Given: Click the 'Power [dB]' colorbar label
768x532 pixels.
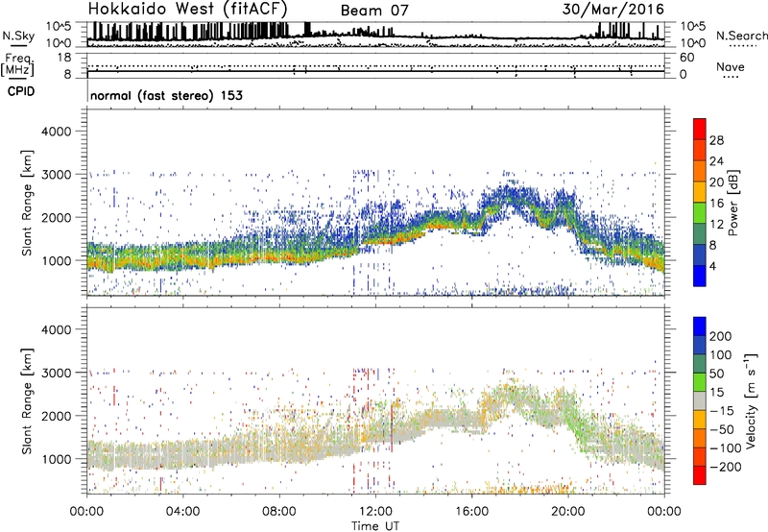Looking at the screenshot, I should [x=733, y=203].
